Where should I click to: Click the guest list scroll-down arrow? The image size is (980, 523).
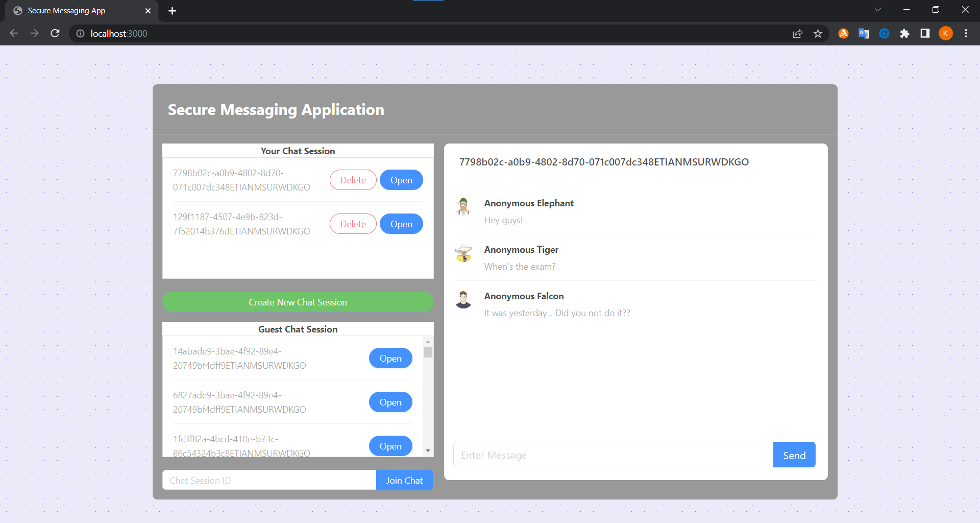[x=428, y=450]
